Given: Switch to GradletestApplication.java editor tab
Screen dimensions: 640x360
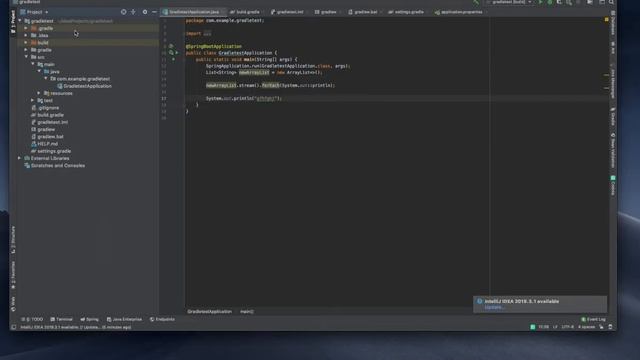Looking at the screenshot, I should coord(193,12).
